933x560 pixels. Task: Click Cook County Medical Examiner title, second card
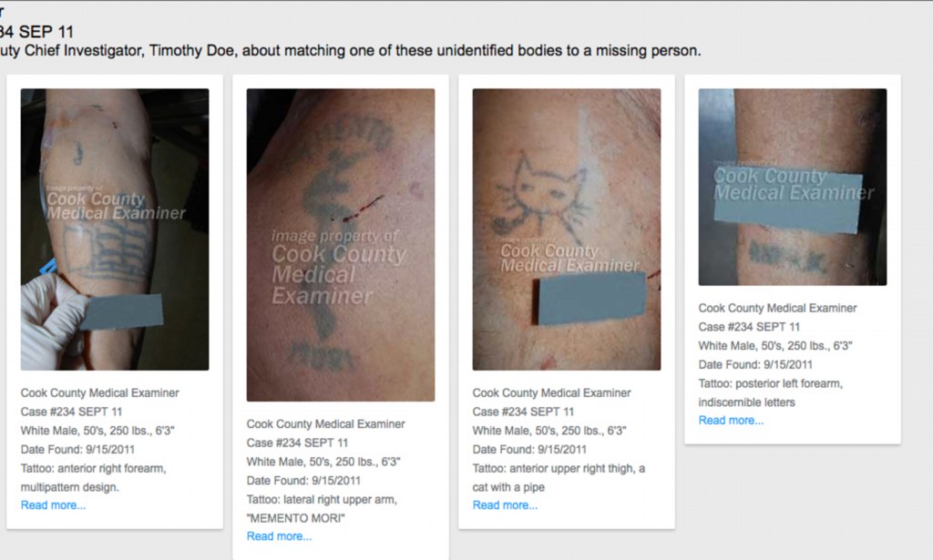click(x=325, y=423)
